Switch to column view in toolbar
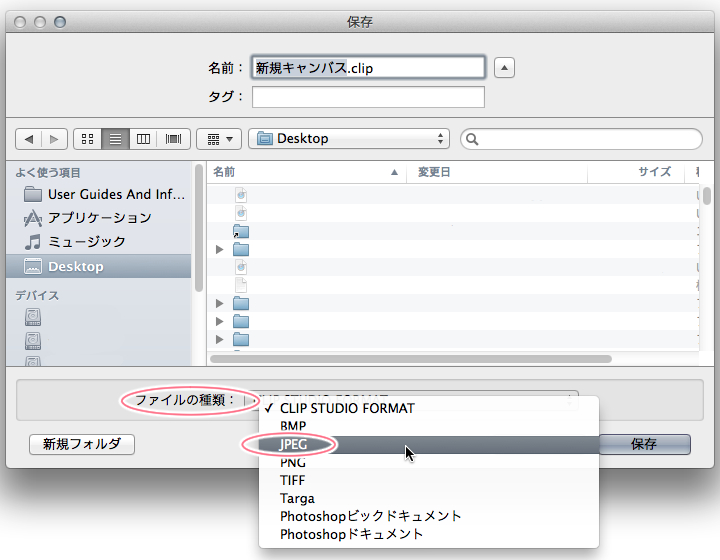Viewport: 720px width, 560px height. (x=144, y=139)
